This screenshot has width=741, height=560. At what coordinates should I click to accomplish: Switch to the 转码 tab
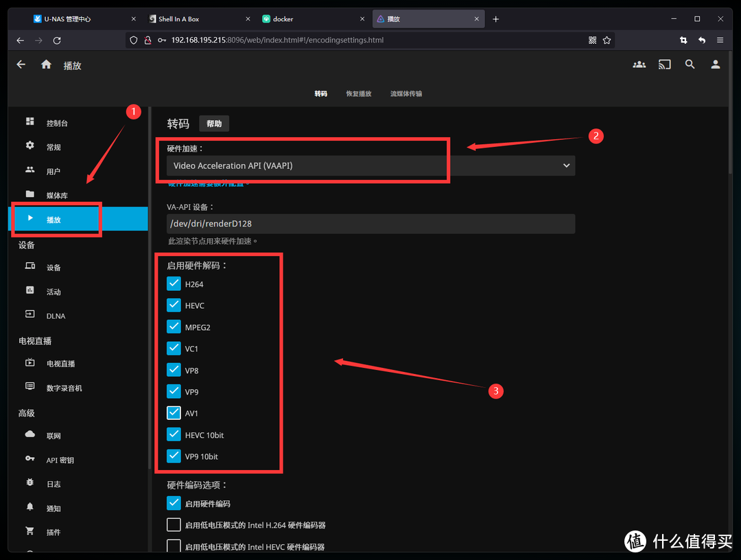321,93
